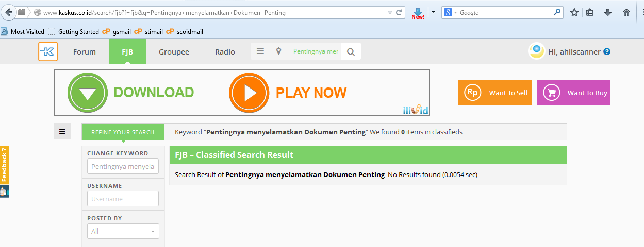Image resolution: width=644 pixels, height=247 pixels.
Task: Toggle the sidebar hamburger button
Action: click(62, 131)
